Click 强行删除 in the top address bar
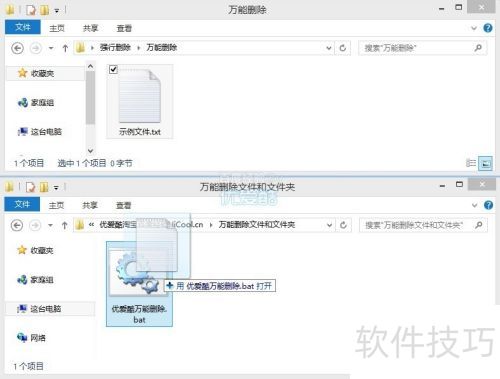The image size is (500, 379). pos(115,48)
